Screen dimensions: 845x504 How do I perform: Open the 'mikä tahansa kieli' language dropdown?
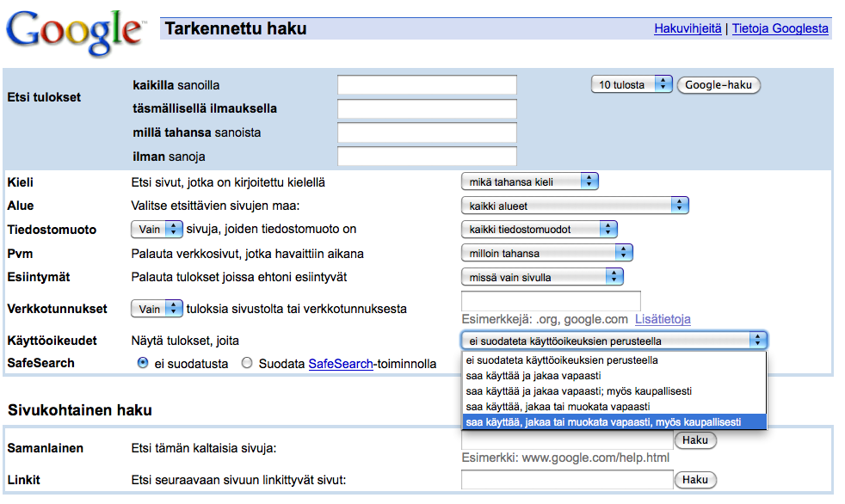point(530,182)
